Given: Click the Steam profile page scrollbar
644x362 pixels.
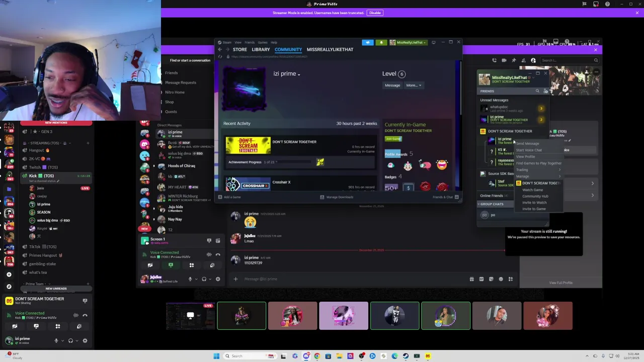Looking at the screenshot, I should coord(461,88).
